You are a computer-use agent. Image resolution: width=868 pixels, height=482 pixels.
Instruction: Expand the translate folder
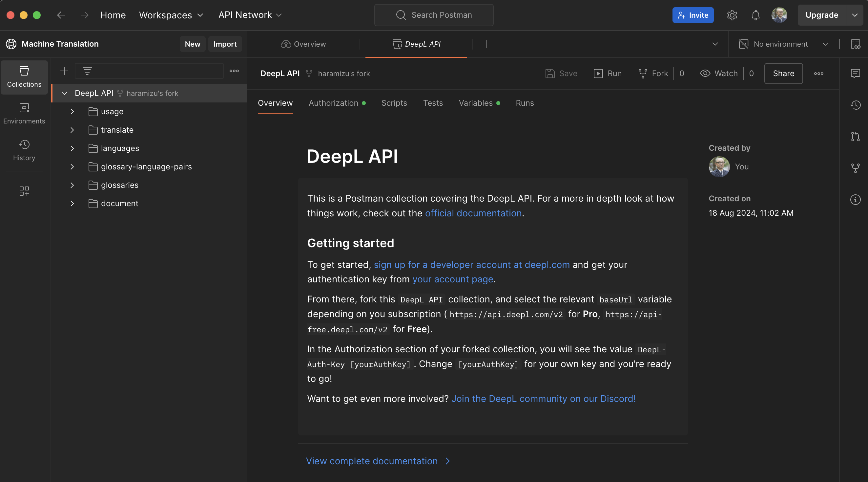tap(72, 130)
